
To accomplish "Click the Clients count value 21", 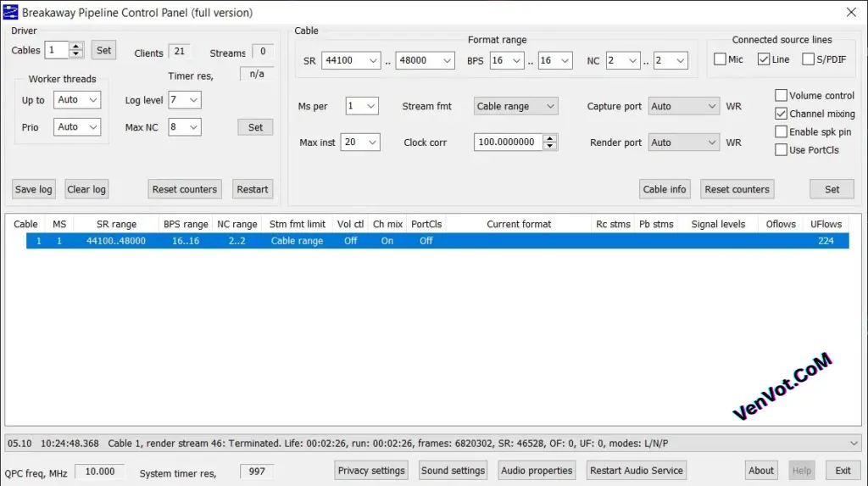I will pos(180,52).
